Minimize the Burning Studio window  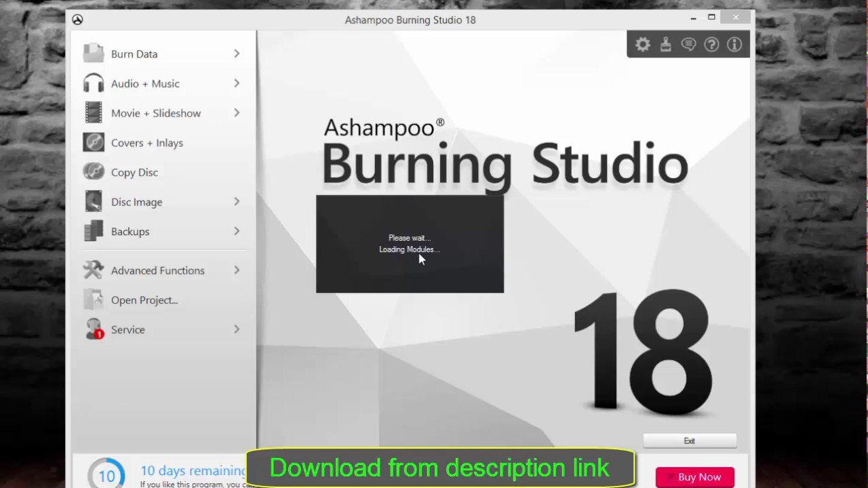pos(693,18)
